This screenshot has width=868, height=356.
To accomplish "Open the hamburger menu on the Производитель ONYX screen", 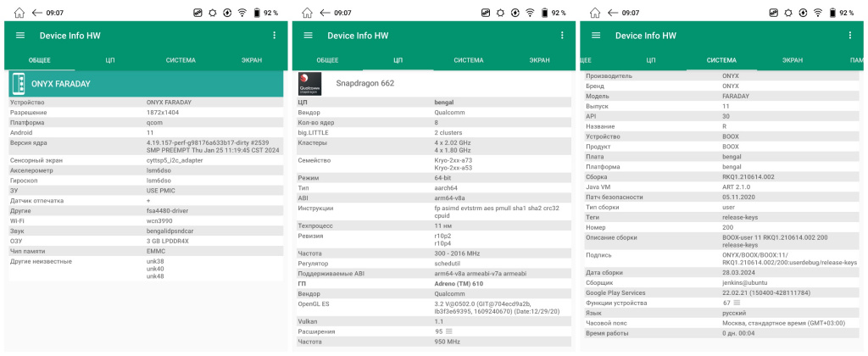I will click(x=596, y=36).
